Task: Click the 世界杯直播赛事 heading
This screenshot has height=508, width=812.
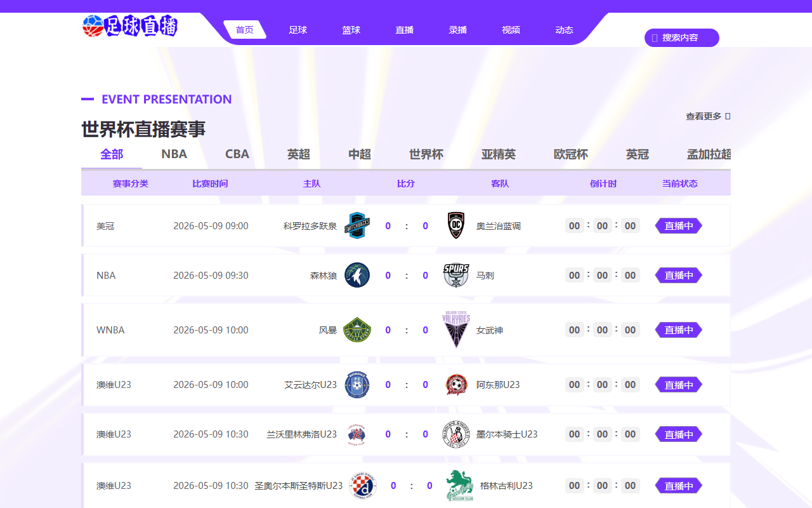Action: [x=143, y=129]
